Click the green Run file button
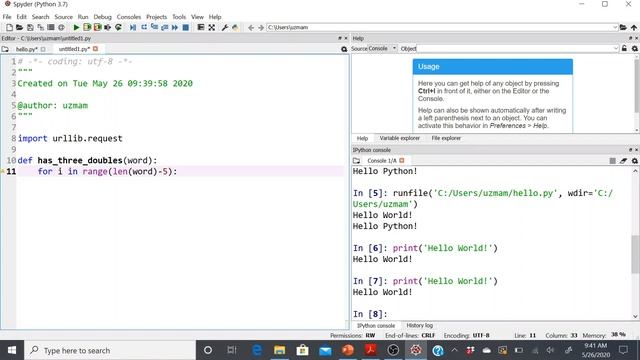 coord(76,27)
